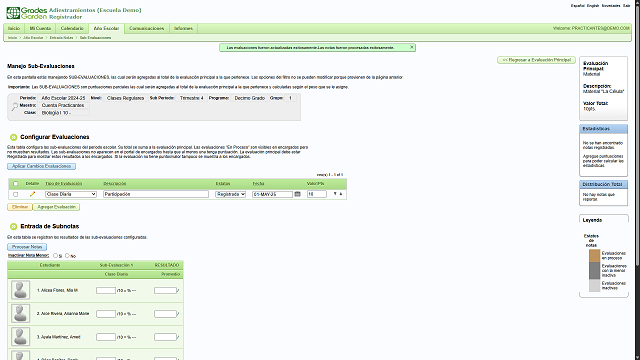Click Año Escolar in the breadcrumb
Viewport: 640px width, 360px height.
(33, 38)
